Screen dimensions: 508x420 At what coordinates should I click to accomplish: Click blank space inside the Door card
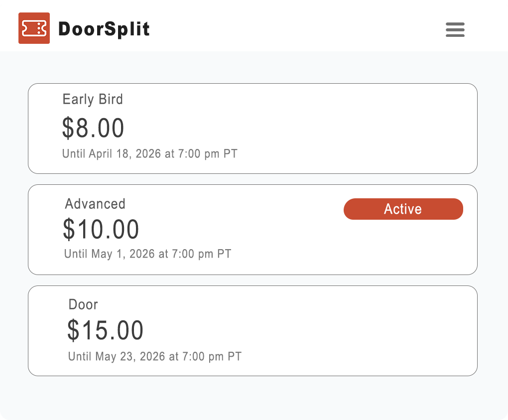click(349, 331)
